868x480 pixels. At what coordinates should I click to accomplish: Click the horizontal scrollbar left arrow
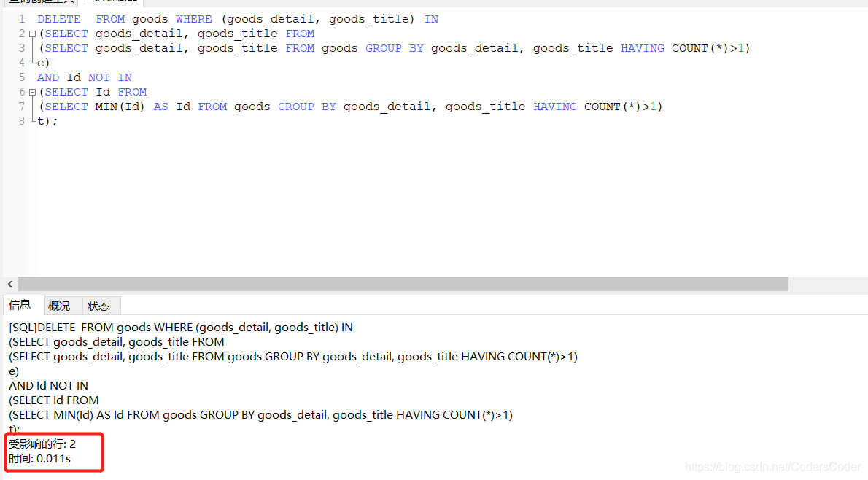click(10, 284)
